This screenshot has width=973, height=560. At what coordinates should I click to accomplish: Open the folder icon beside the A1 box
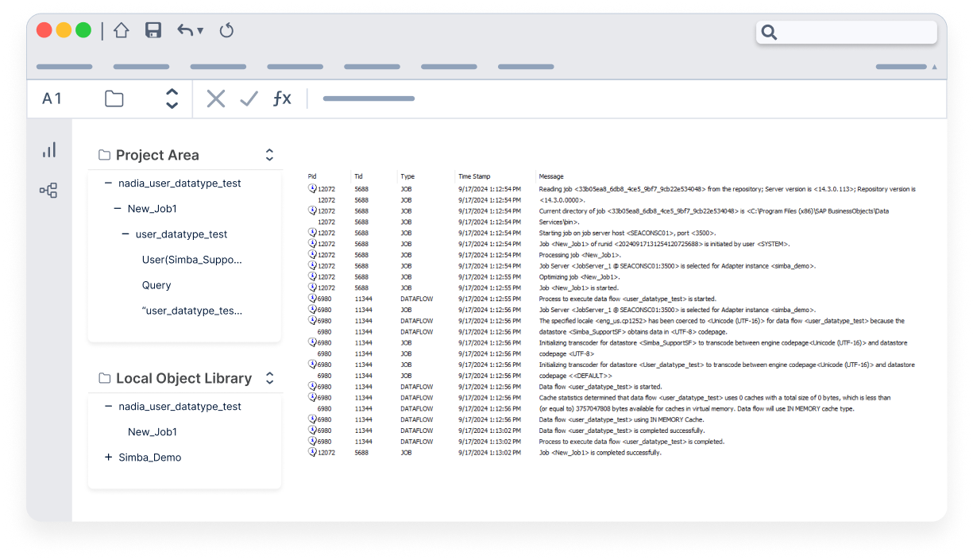[x=114, y=97]
